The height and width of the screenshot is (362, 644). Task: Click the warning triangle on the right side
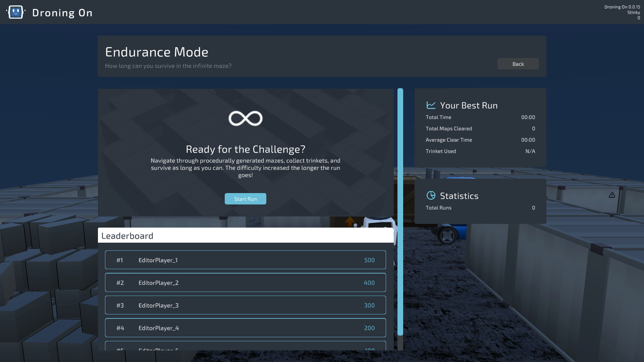[612, 195]
